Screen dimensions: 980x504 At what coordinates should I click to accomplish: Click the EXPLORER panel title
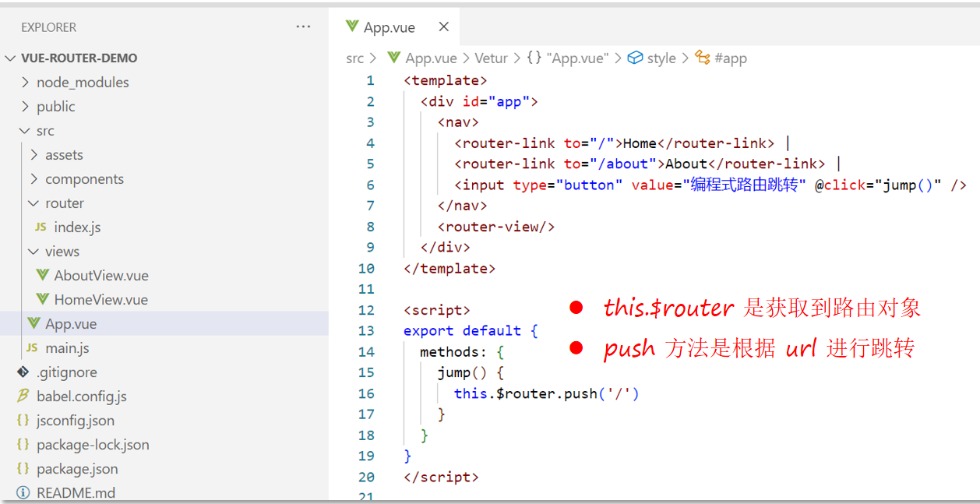click(48, 27)
